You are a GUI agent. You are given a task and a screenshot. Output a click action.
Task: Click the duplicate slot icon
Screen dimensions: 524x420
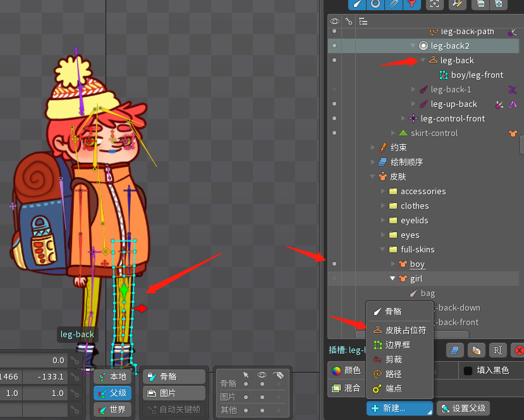coord(455,350)
